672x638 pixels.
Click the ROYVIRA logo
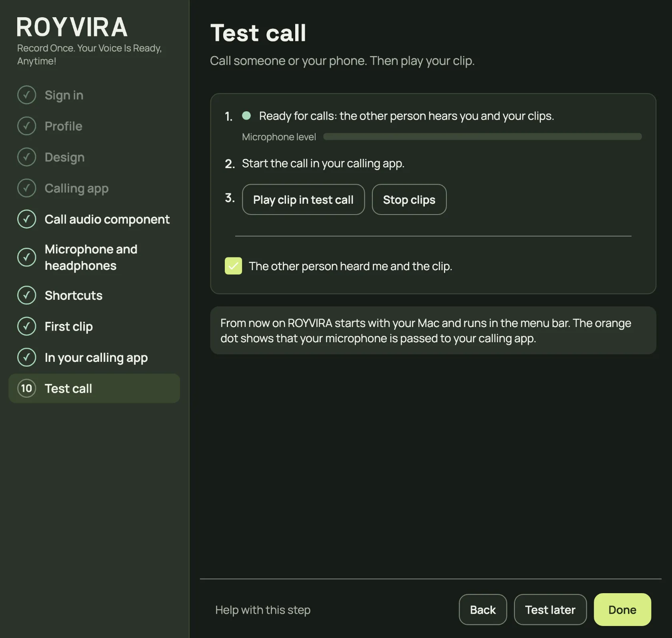(x=72, y=27)
